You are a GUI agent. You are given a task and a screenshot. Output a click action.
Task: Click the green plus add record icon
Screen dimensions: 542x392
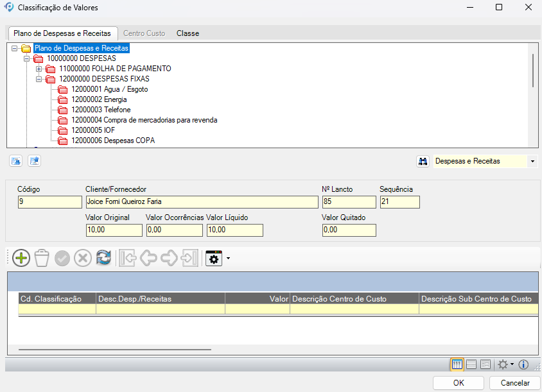tap(21, 258)
